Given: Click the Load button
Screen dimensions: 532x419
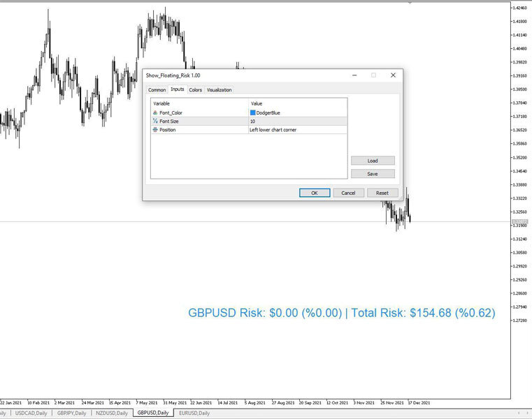Looking at the screenshot, I should (373, 161).
